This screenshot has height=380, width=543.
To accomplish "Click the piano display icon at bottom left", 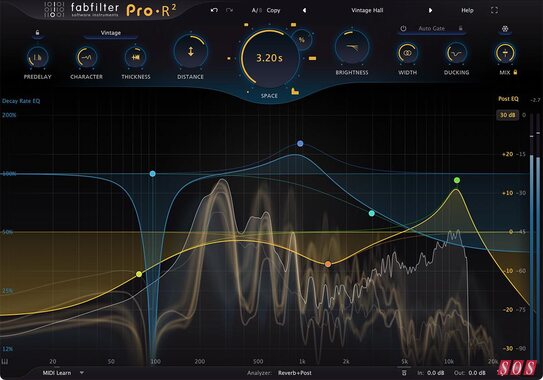I will point(5,362).
